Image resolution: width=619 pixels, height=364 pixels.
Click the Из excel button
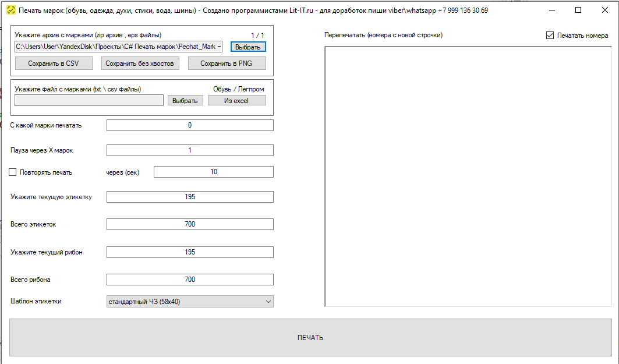(x=236, y=101)
